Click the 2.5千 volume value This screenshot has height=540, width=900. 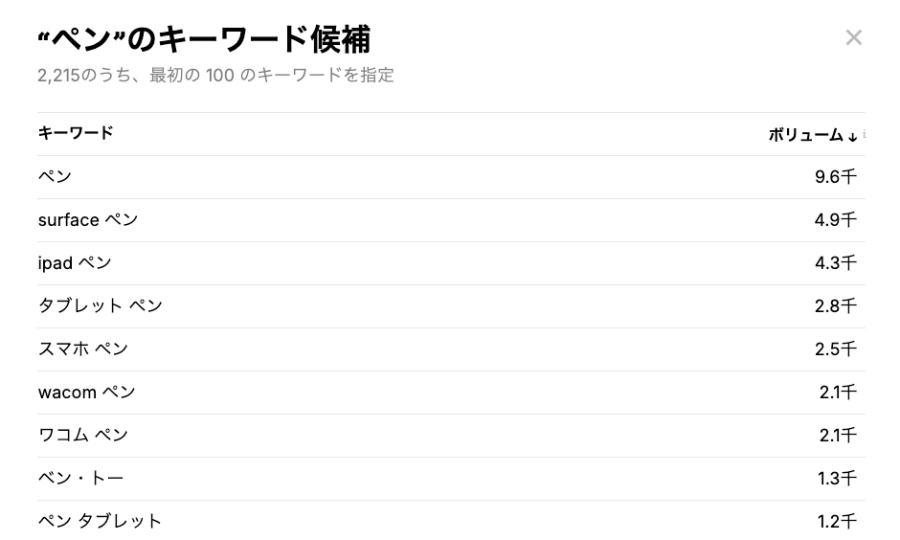[836, 349]
